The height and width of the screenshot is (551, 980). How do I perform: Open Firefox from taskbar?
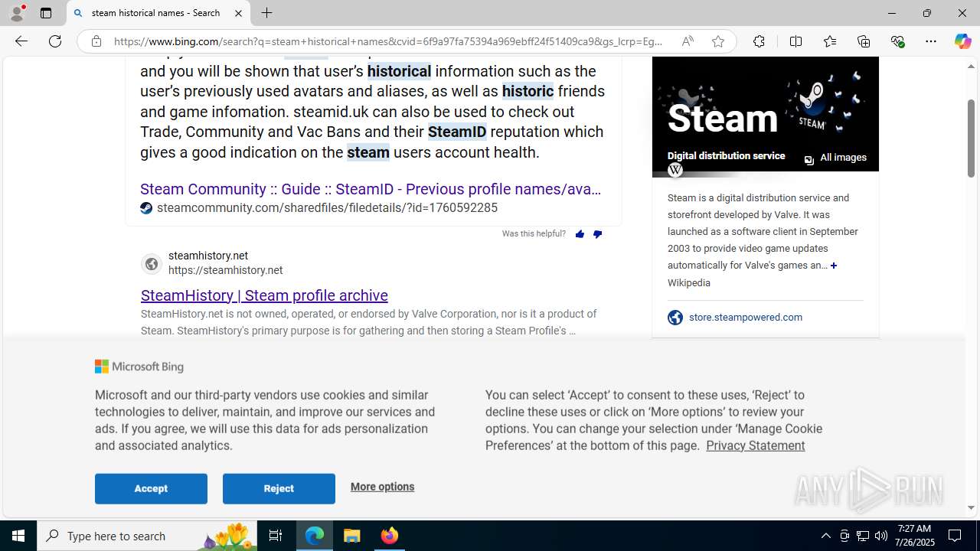(x=390, y=536)
